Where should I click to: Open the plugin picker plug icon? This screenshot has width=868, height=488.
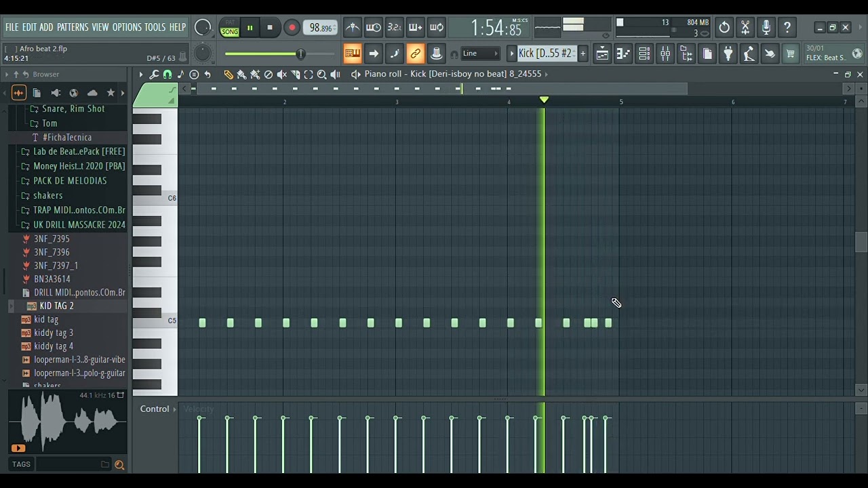[728, 54]
